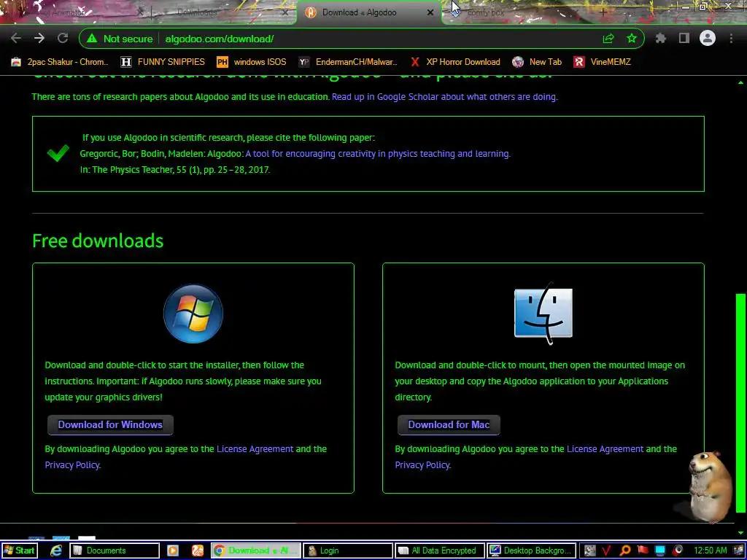Open License Agreement under Mac download
747x560 pixels.
[x=605, y=449]
